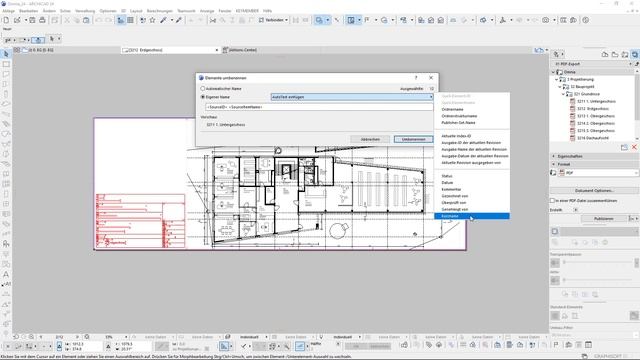This screenshot has width=640, height=360.
Task: Select Eigener Name radio button
Action: pos(203,97)
